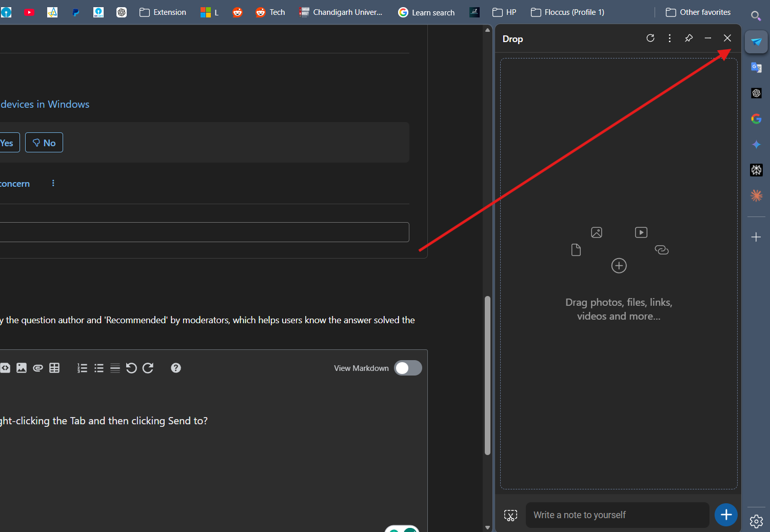Click the video icon in the Drop area
Screen dimensions: 770x532
click(x=641, y=232)
